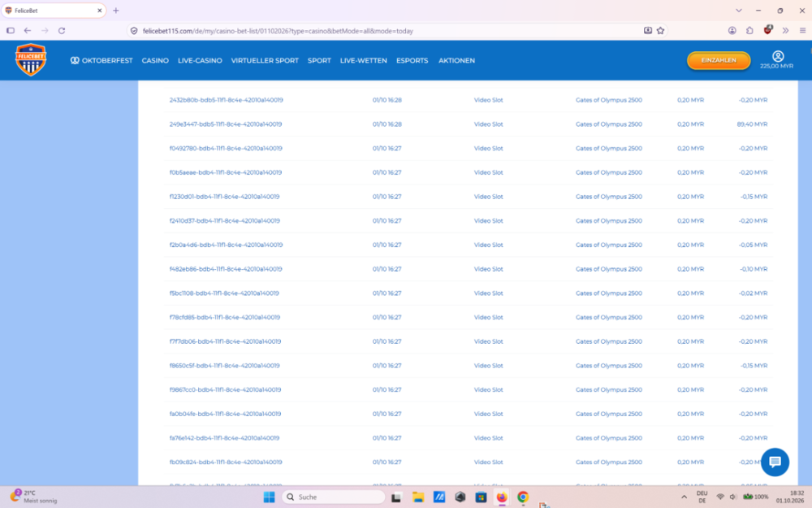This screenshot has height=508, width=812.
Task: Click the Task View icon on the taskbar
Action: pos(396,497)
